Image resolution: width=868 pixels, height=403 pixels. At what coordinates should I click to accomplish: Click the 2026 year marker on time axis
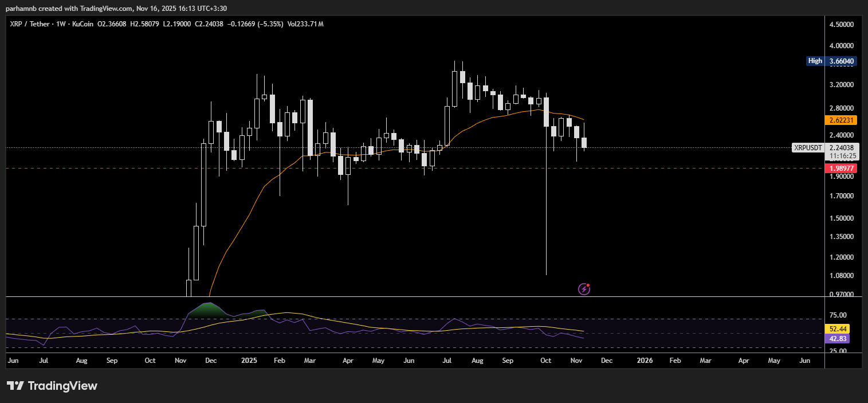(645, 361)
